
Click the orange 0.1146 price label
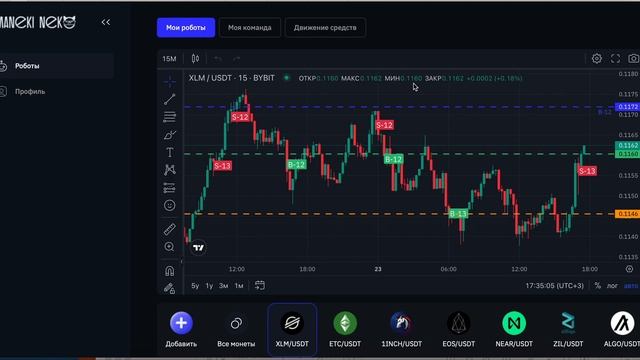tap(628, 214)
